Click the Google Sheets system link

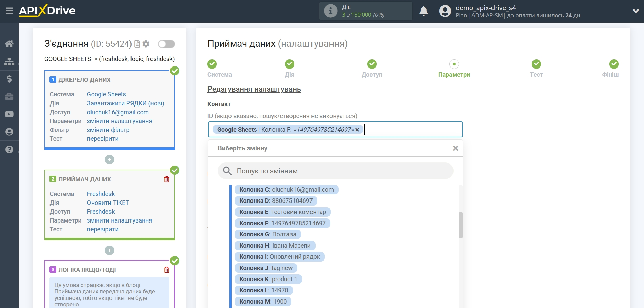(106, 94)
